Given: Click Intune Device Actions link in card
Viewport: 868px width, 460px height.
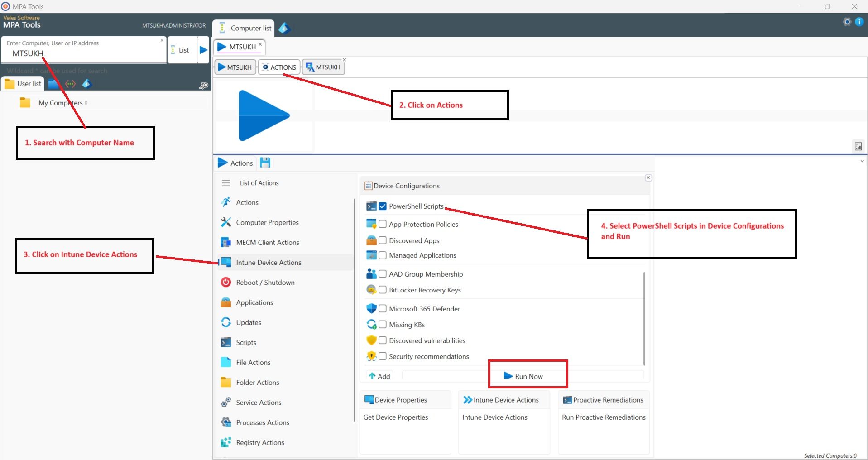Looking at the screenshot, I should click(495, 417).
